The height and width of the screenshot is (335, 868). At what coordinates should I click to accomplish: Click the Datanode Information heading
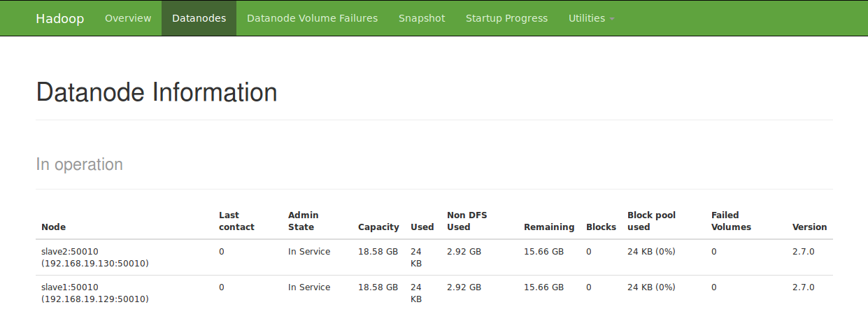157,92
